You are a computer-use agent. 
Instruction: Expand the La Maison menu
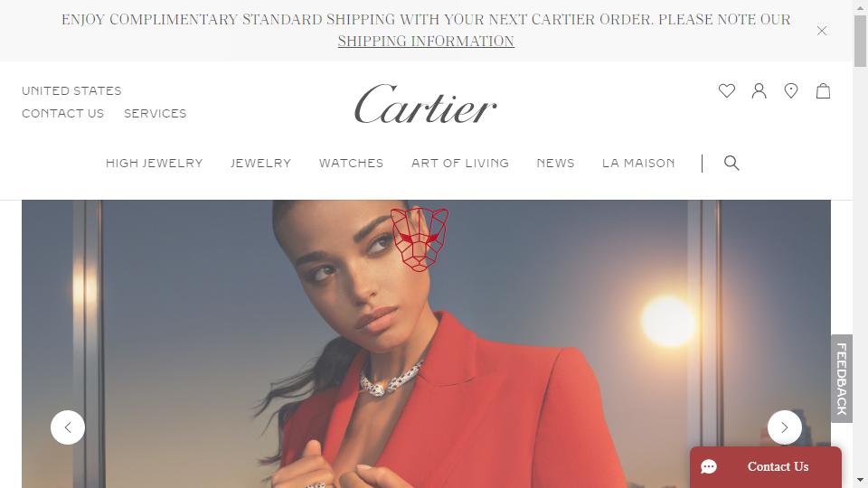tap(638, 164)
